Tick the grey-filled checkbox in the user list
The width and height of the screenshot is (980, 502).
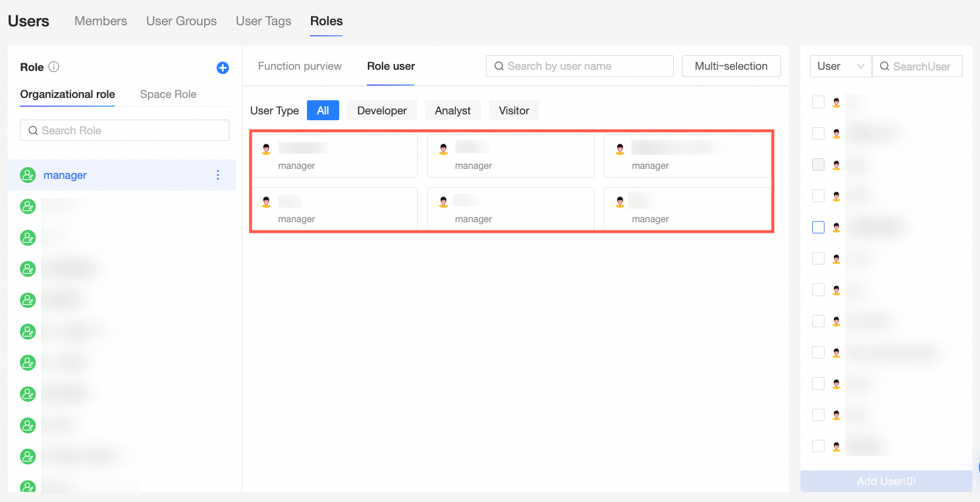818,164
